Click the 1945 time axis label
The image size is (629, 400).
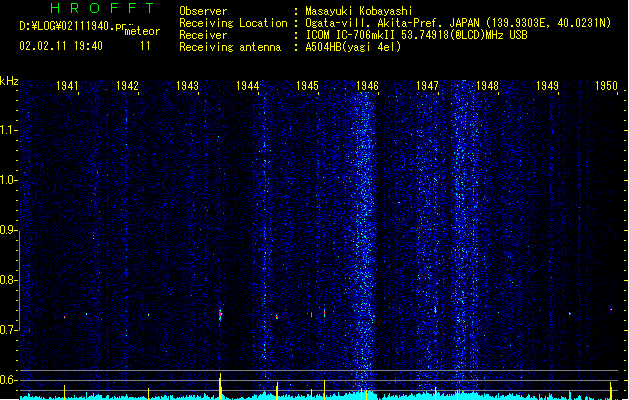pos(307,85)
